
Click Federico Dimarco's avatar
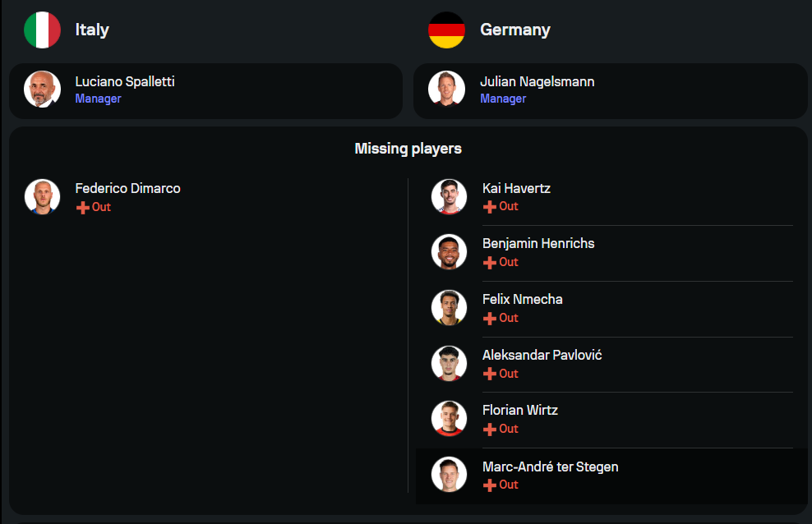(42, 197)
